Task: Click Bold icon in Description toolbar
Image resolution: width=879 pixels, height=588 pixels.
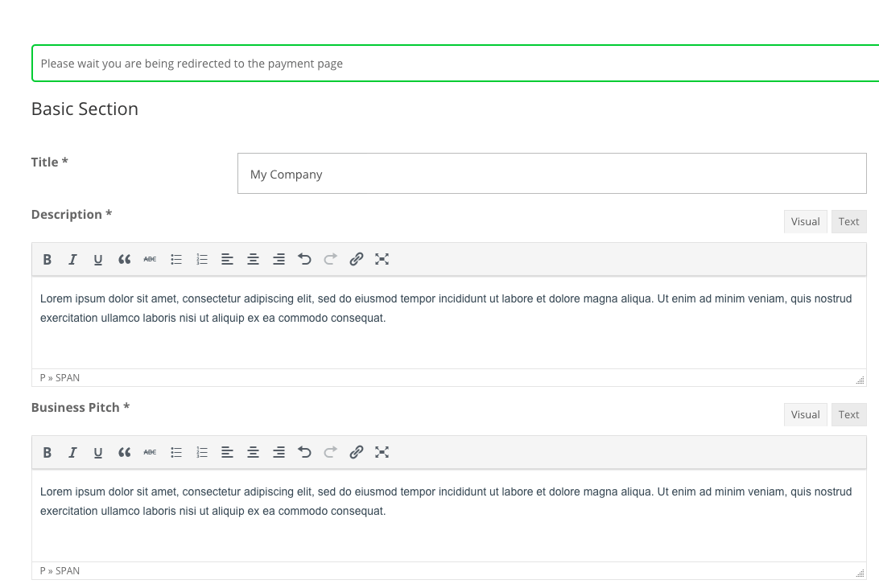Action: (x=47, y=259)
